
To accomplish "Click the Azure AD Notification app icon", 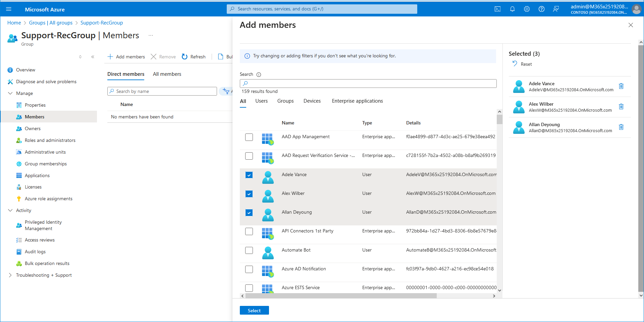I will 268,271.
